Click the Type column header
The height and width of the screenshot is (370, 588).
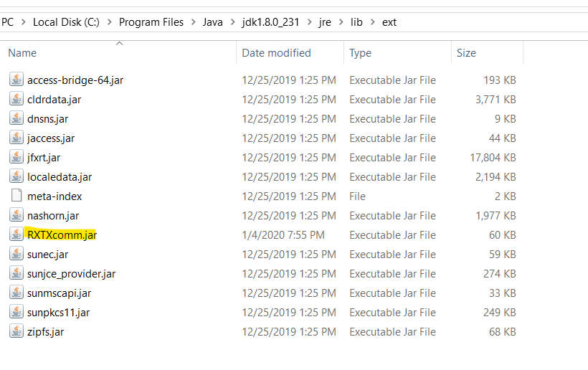pyautogui.click(x=360, y=53)
